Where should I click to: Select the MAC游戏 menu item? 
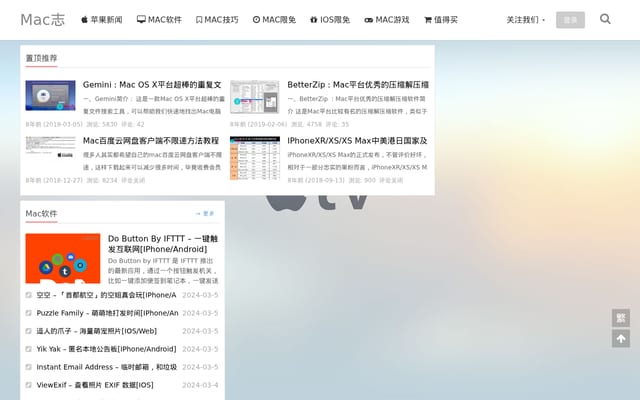[x=387, y=20]
